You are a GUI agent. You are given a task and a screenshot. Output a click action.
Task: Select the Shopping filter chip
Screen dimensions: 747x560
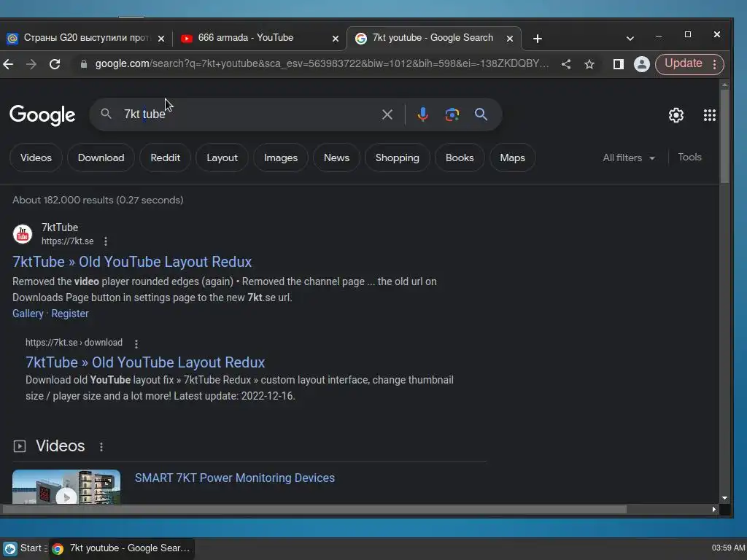click(x=398, y=157)
